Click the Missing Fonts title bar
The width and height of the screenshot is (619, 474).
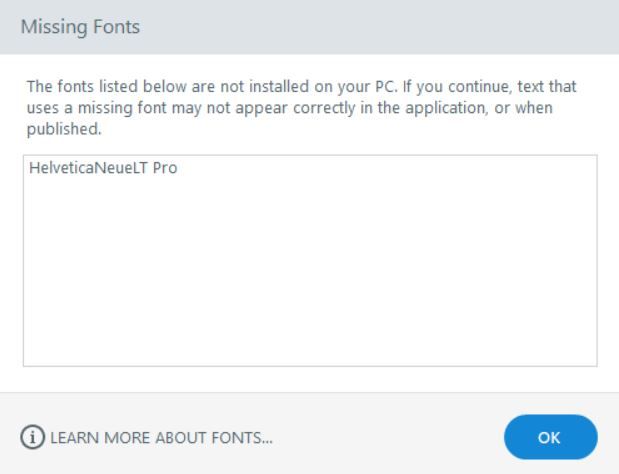[x=309, y=27]
